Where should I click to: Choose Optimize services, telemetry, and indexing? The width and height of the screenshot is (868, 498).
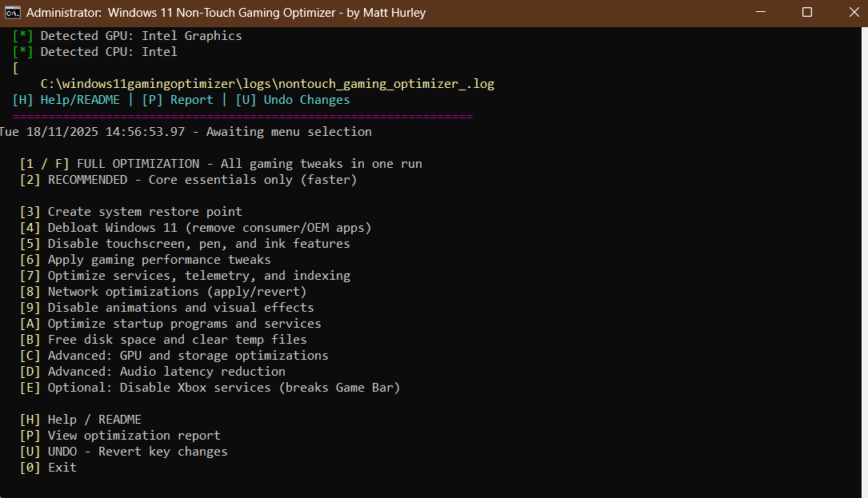(x=176, y=275)
